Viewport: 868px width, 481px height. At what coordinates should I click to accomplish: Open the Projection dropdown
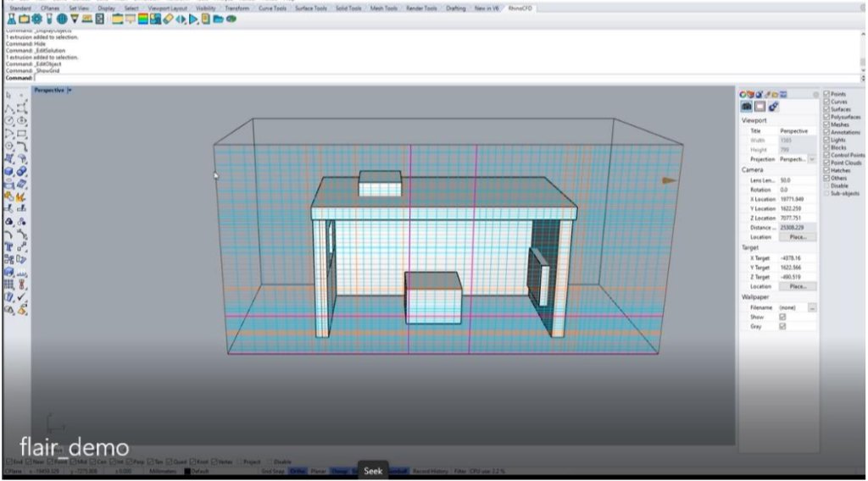pyautogui.click(x=812, y=159)
